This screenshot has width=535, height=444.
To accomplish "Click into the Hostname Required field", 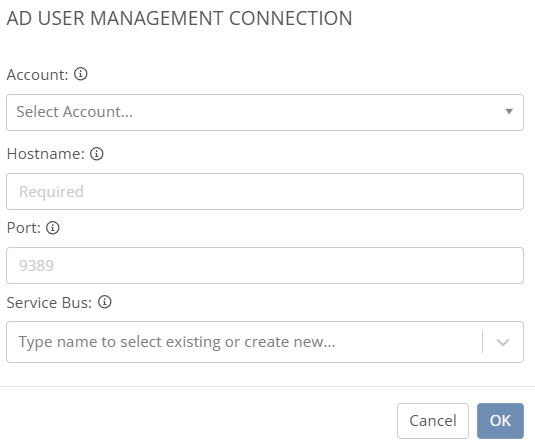I will pos(265,191).
